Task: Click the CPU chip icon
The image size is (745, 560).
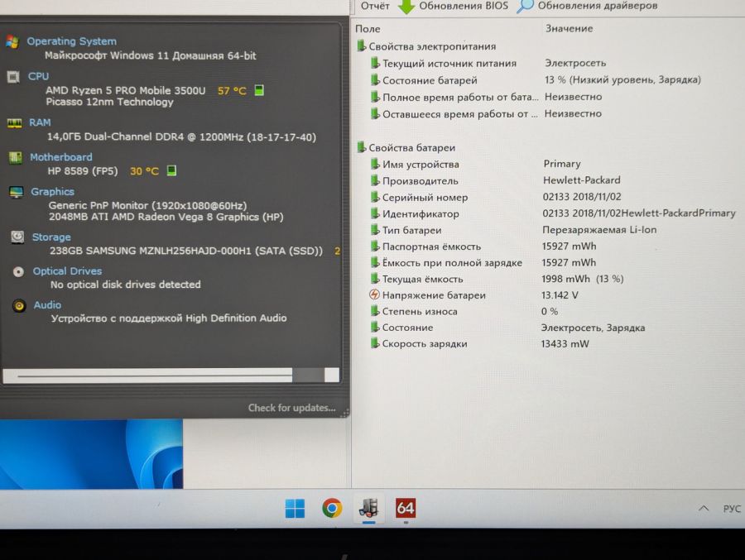Action: (x=13, y=76)
